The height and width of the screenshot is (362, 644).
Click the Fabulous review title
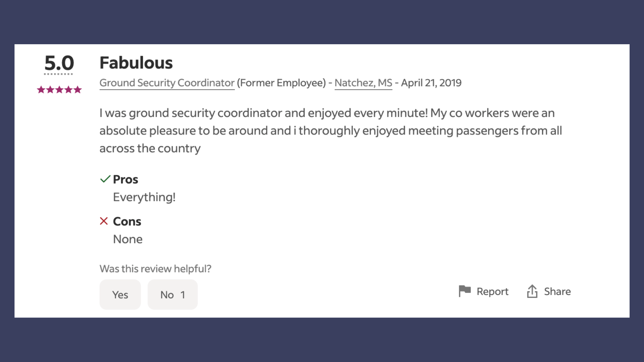pyautogui.click(x=136, y=63)
